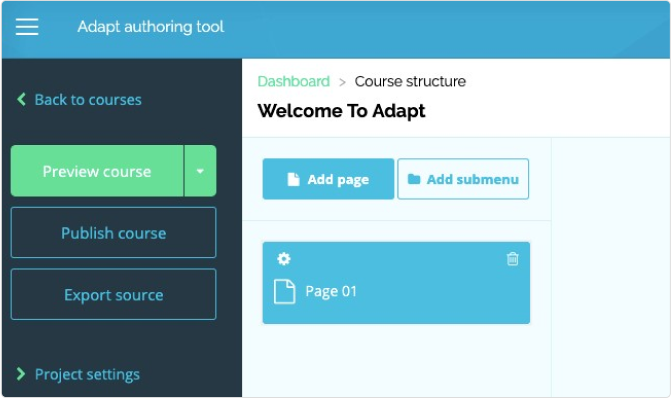Viewport: 671px width, 398px height.
Task: Click the Add page label
Action: coord(338,180)
